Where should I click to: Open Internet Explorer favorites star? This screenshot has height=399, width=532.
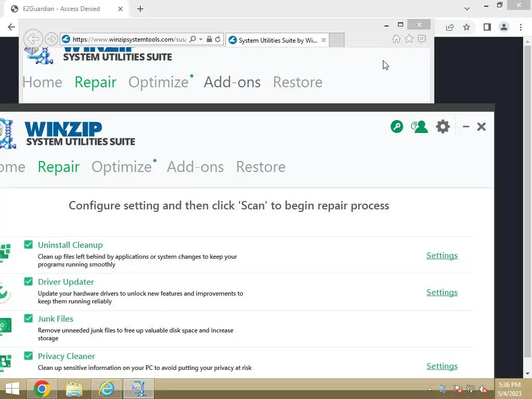[x=409, y=38]
